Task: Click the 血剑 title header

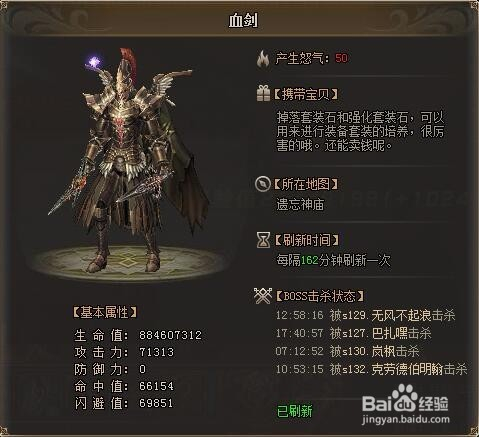Action: pyautogui.click(x=243, y=21)
